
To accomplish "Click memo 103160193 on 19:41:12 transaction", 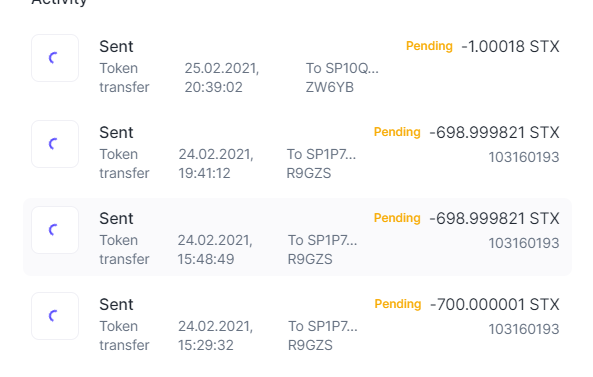I will tap(524, 157).
